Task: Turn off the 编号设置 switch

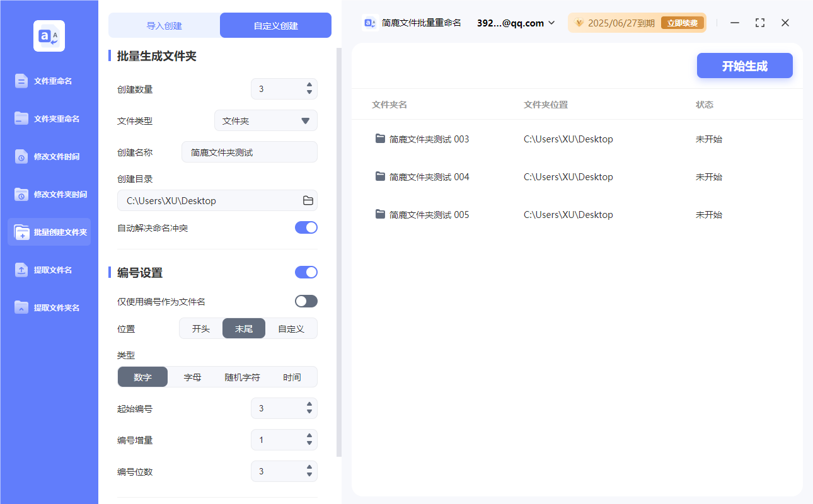Action: [x=306, y=272]
